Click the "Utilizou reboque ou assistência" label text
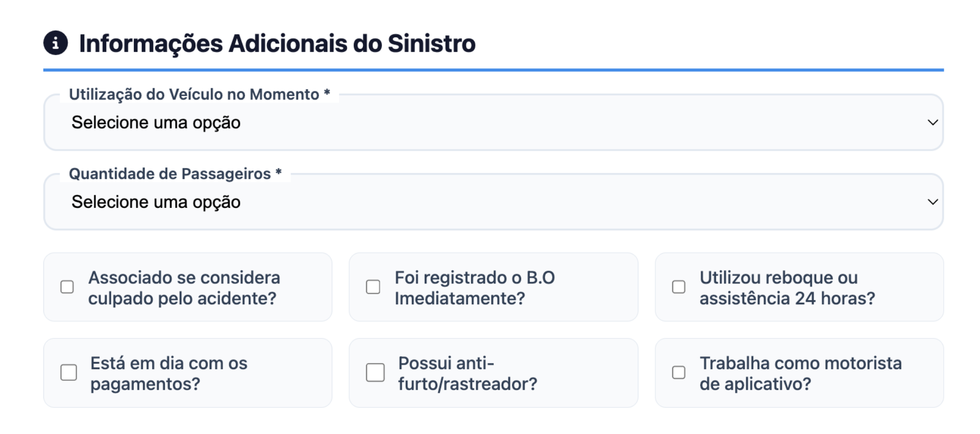 point(786,287)
